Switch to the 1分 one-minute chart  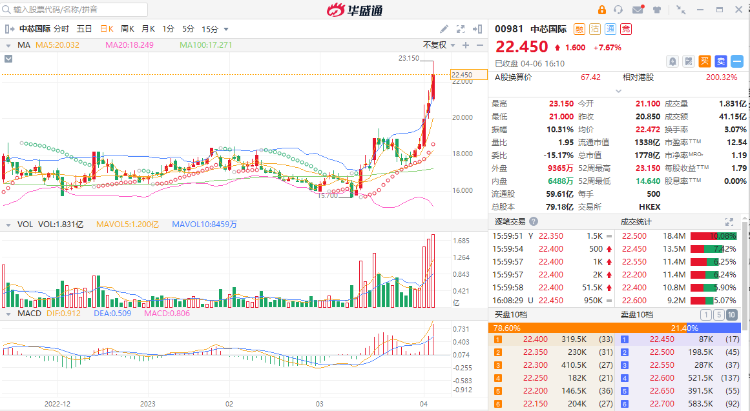[x=168, y=29]
